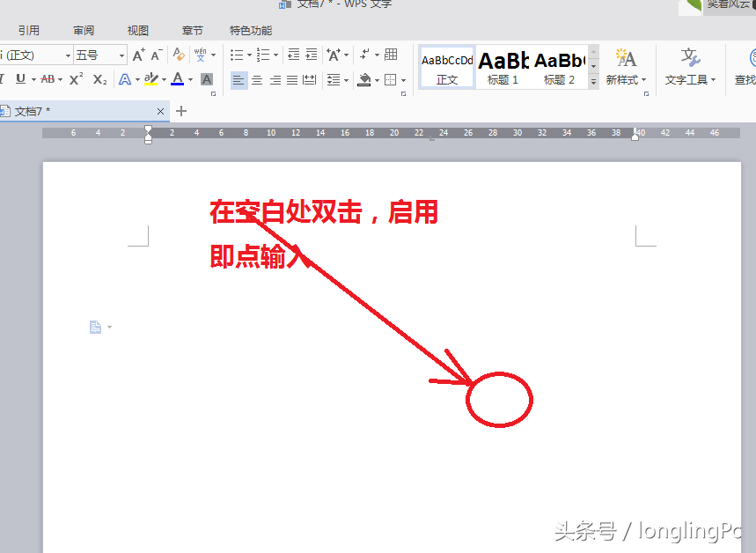
Task: Expand paragraph dialog launcher
Action: pos(404,94)
